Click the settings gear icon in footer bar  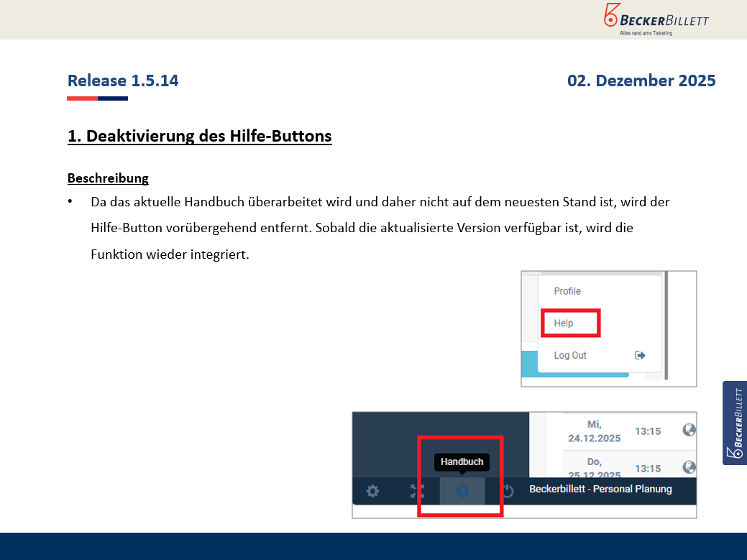[372, 491]
